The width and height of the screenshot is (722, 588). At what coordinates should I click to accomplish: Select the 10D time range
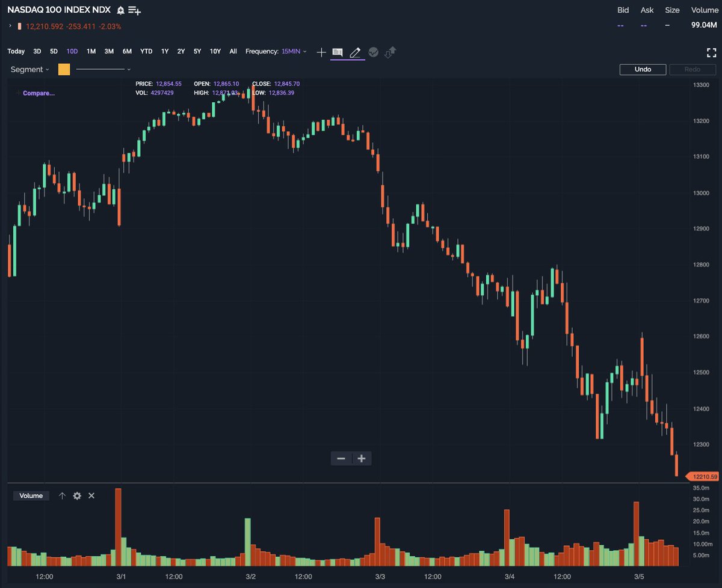tap(72, 52)
